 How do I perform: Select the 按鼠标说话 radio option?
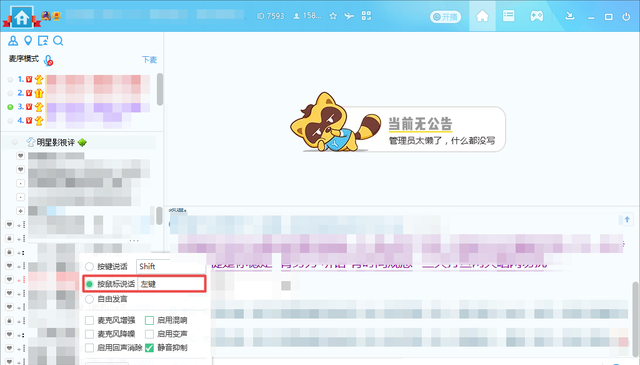coord(89,284)
